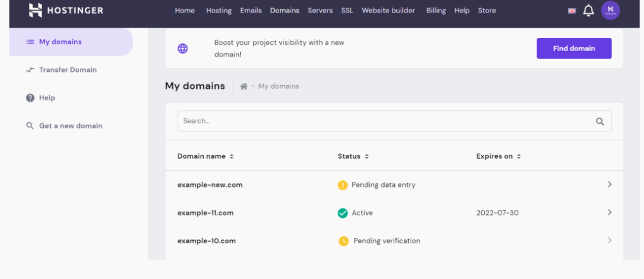Click the green Active status icon

pyautogui.click(x=343, y=213)
